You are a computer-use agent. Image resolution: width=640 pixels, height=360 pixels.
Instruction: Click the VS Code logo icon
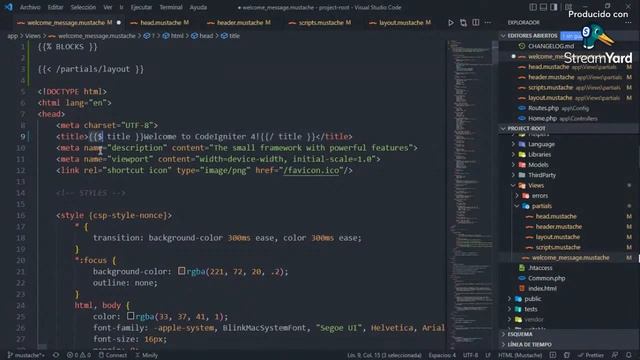[8, 7]
